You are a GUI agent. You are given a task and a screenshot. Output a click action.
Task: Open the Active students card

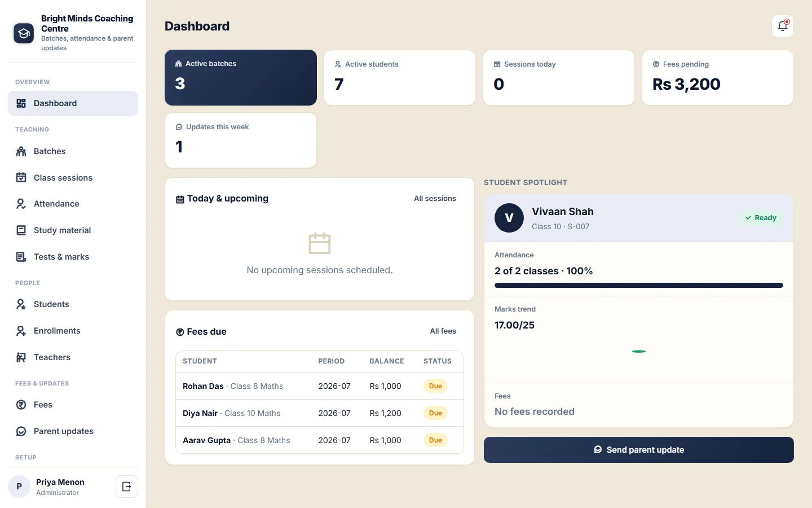pyautogui.click(x=400, y=78)
